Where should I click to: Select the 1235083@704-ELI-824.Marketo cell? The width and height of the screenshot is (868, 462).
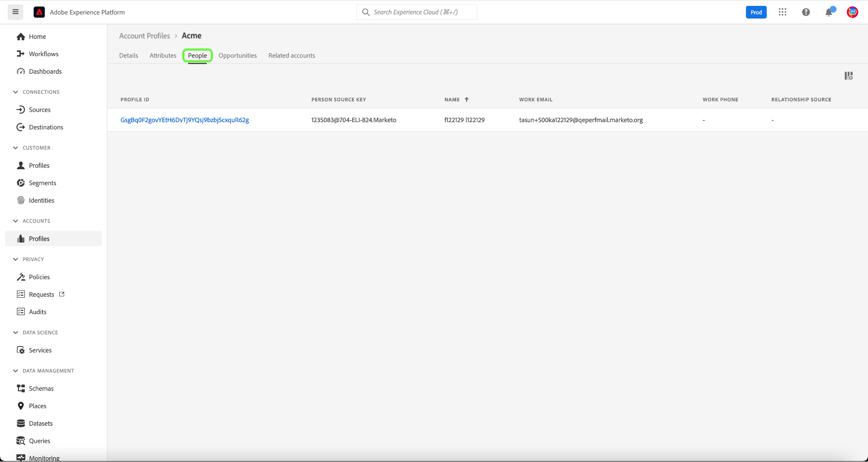click(354, 120)
